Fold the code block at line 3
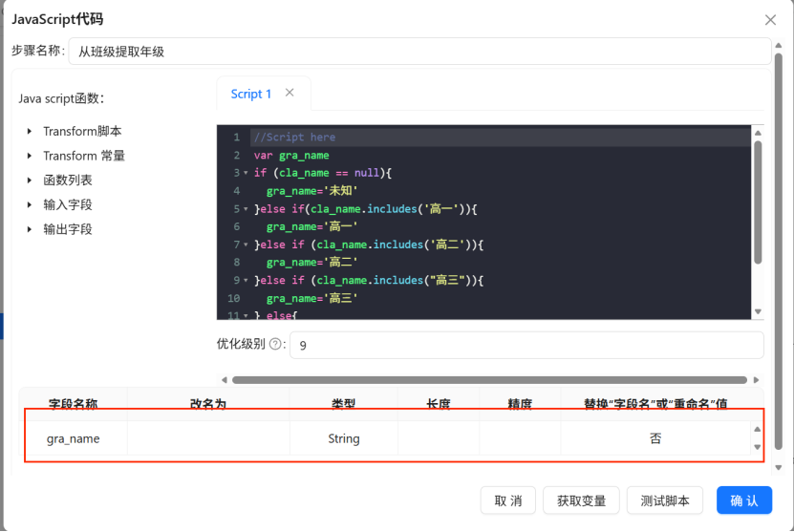 point(246,173)
